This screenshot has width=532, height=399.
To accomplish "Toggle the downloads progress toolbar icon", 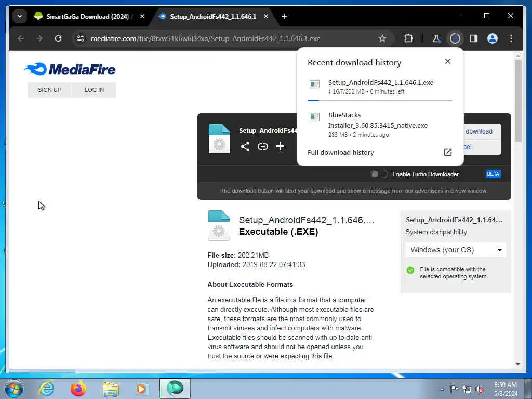I will coord(455,38).
